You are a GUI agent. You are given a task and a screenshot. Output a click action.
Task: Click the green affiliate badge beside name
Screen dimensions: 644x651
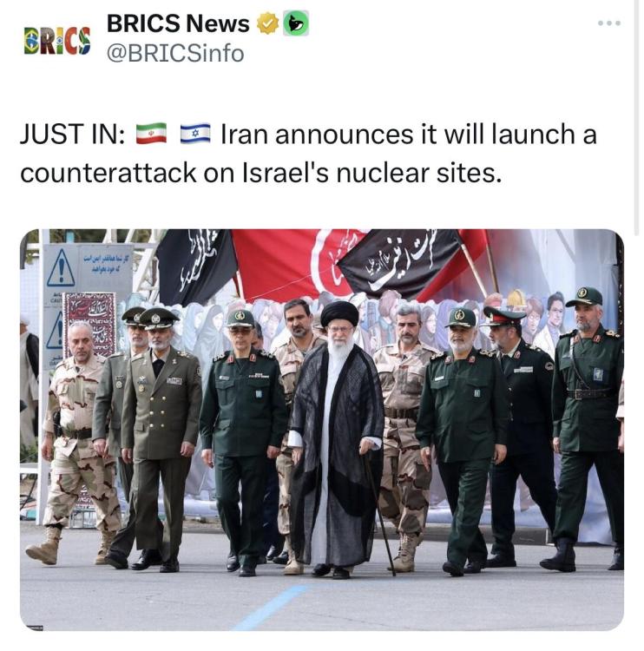[x=296, y=23]
